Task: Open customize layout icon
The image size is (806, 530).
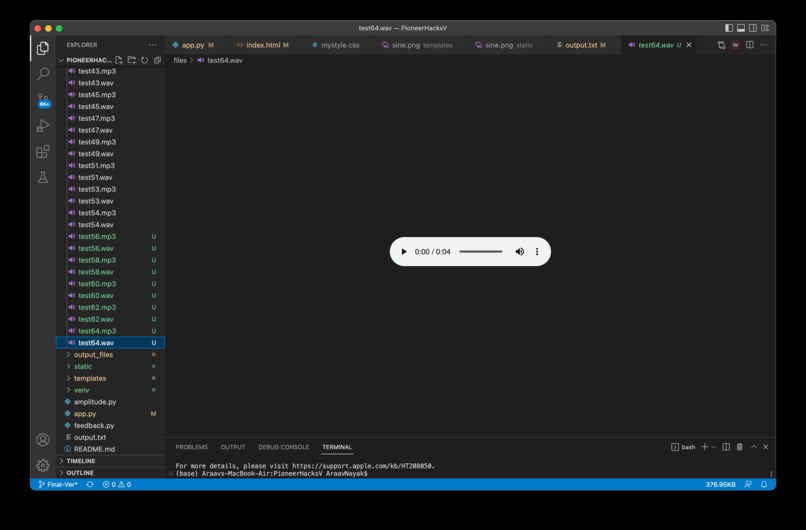Action: point(765,28)
